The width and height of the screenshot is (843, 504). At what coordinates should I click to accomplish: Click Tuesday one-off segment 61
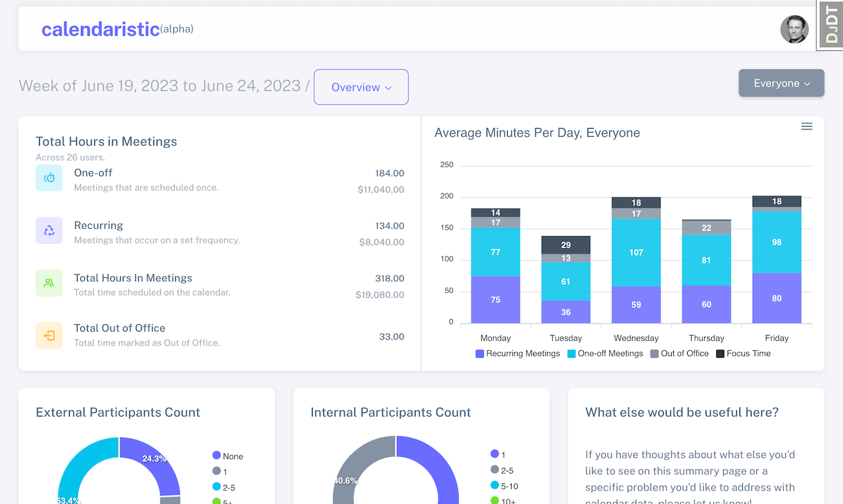point(566,281)
